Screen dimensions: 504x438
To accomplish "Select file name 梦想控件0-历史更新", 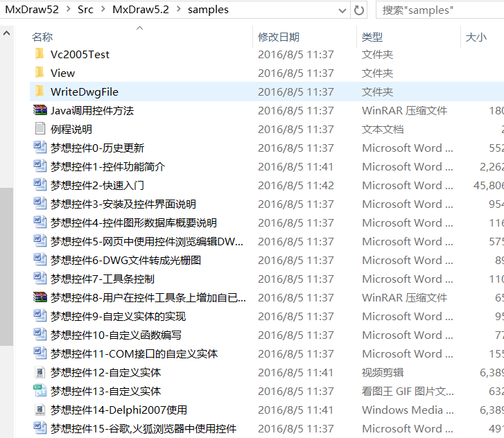I will pyautogui.click(x=97, y=148).
